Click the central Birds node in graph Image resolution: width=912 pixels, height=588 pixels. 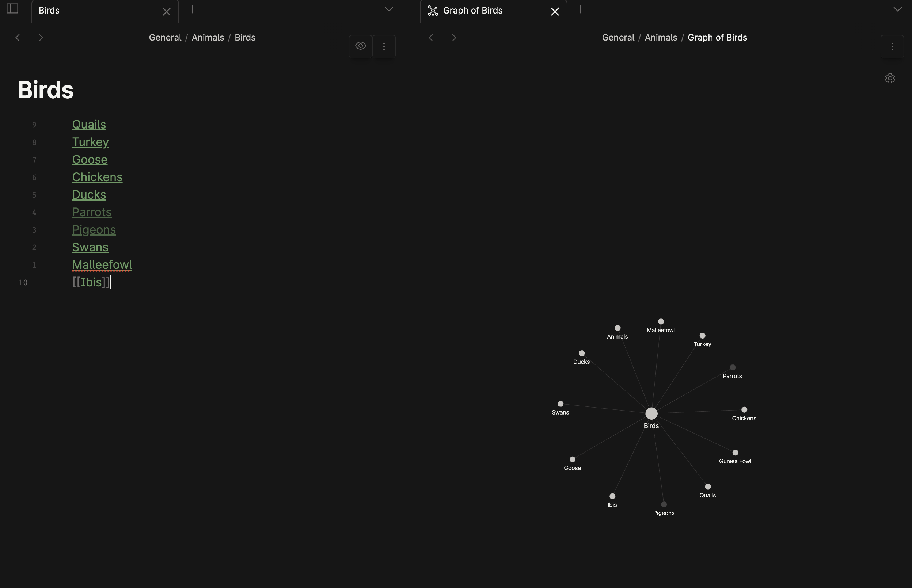(651, 413)
